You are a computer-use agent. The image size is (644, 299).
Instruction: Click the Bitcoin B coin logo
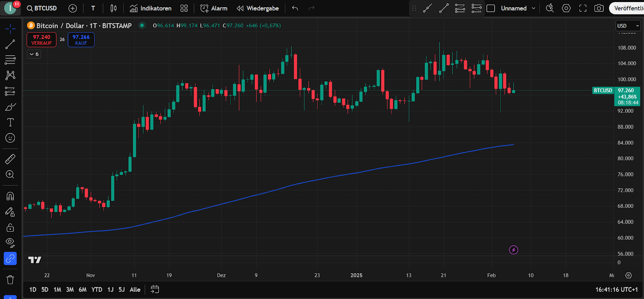coord(31,25)
